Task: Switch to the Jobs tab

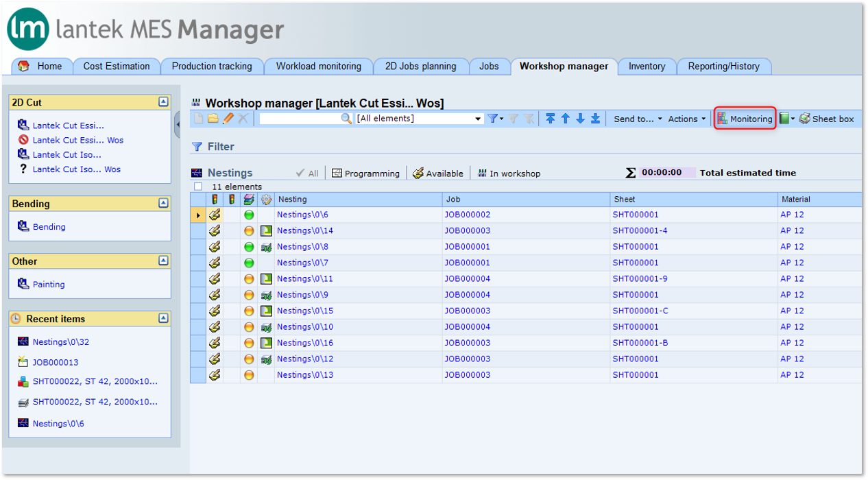Action: pos(489,67)
